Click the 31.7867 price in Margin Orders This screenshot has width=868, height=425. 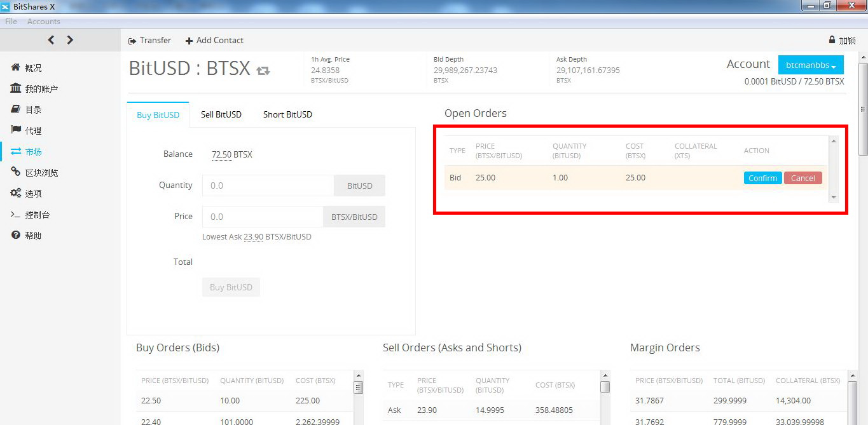pyautogui.click(x=650, y=401)
